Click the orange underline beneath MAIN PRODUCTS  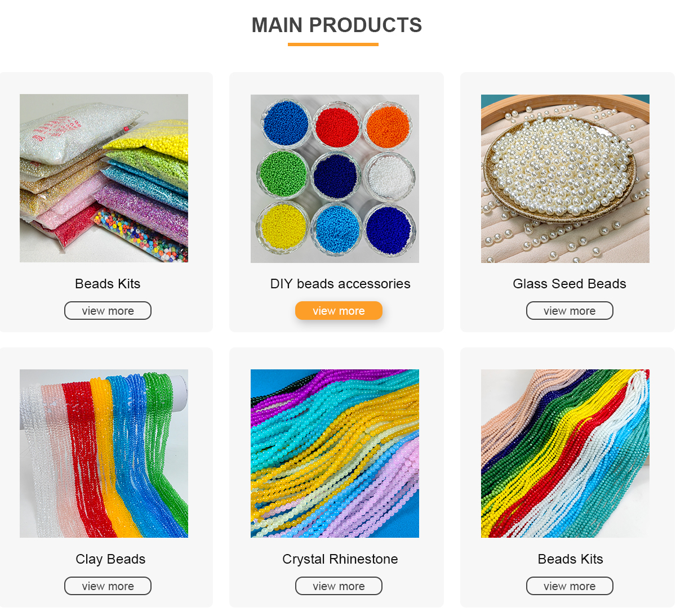tap(333, 44)
